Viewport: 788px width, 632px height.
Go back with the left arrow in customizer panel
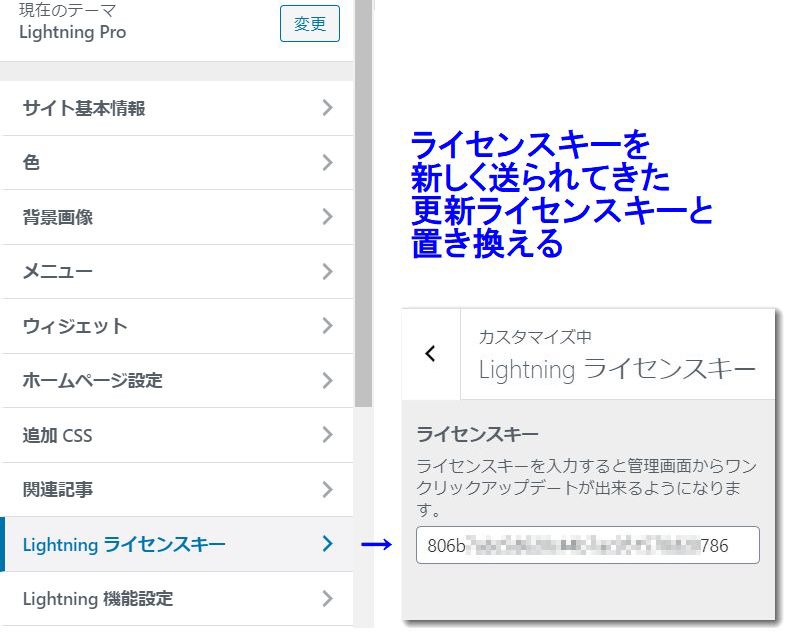[x=431, y=354]
